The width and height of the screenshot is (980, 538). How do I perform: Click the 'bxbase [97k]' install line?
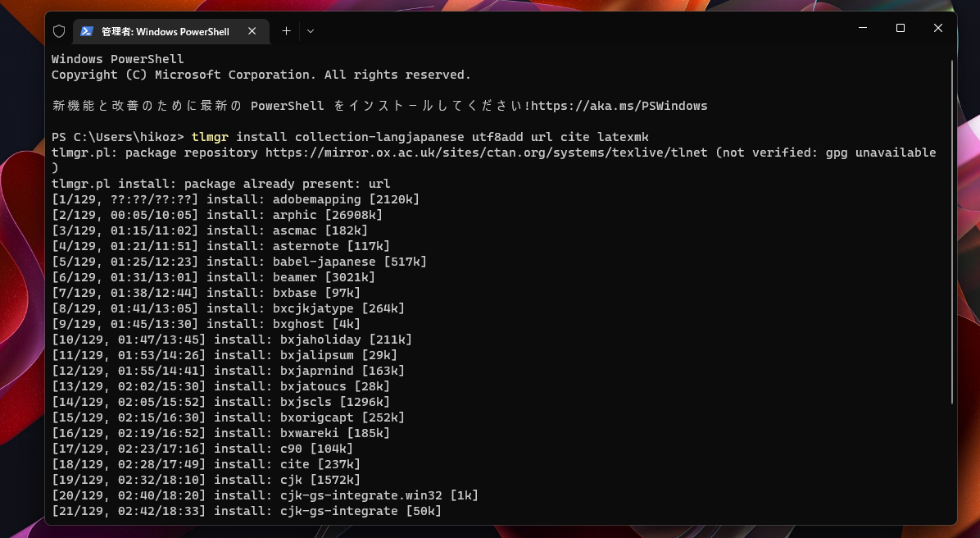click(206, 294)
